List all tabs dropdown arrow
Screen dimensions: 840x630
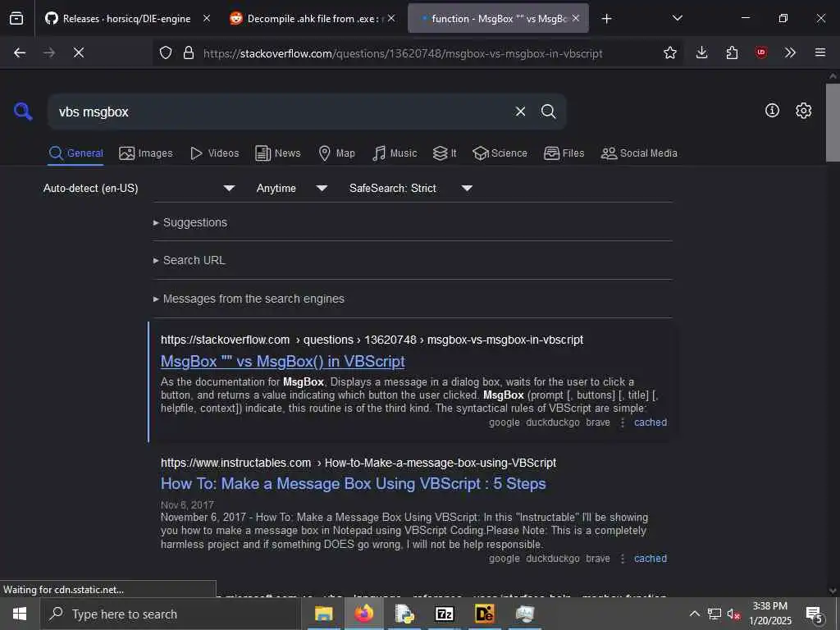(677, 18)
